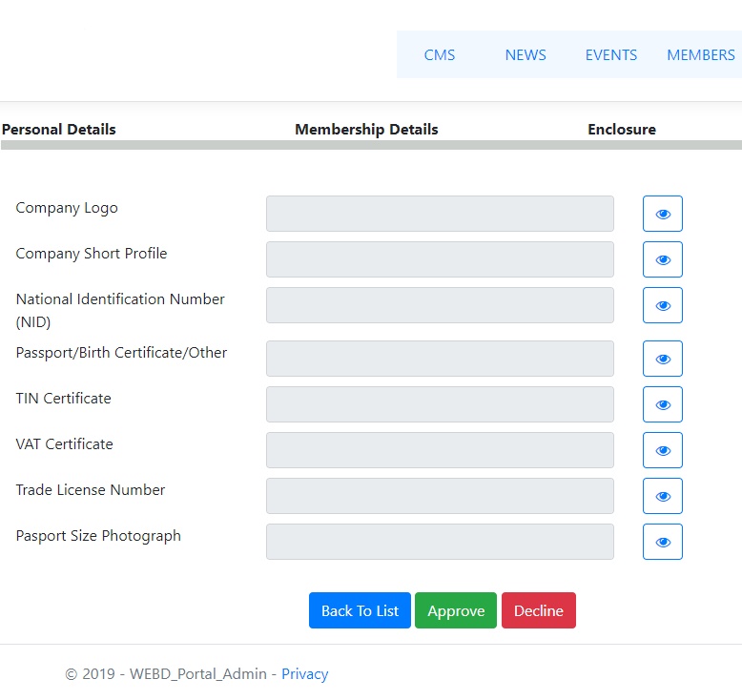Preview Company Short Profile with eye icon
This screenshot has width=742, height=700.
pyautogui.click(x=662, y=259)
